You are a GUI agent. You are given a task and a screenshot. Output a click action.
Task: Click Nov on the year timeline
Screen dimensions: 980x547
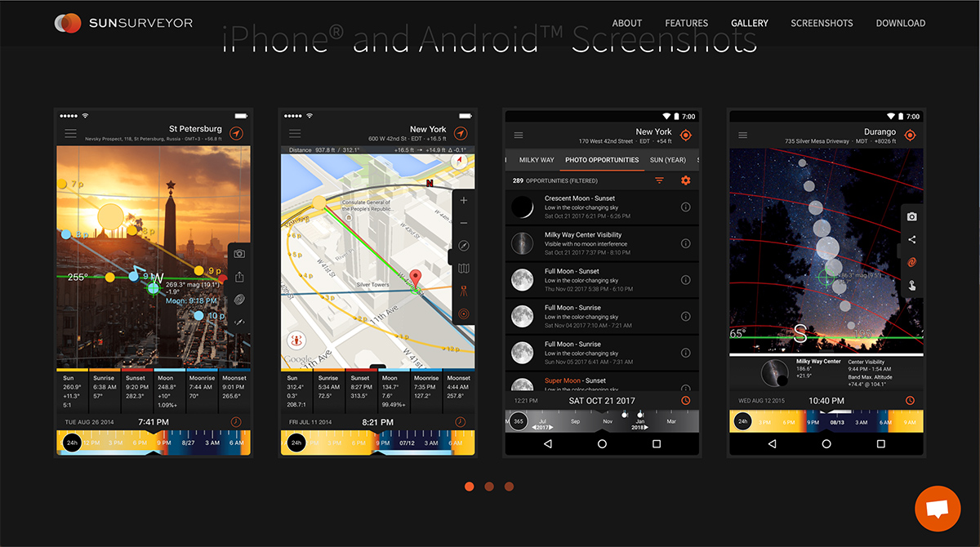tap(607, 421)
